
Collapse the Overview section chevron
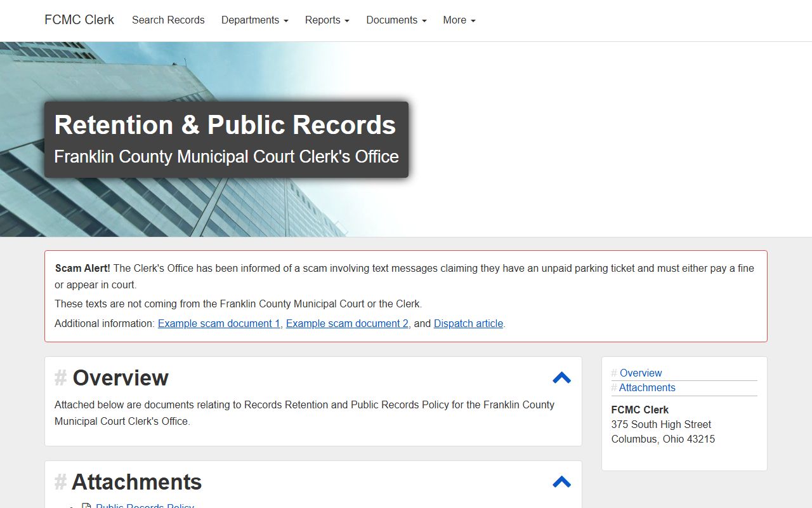click(561, 378)
